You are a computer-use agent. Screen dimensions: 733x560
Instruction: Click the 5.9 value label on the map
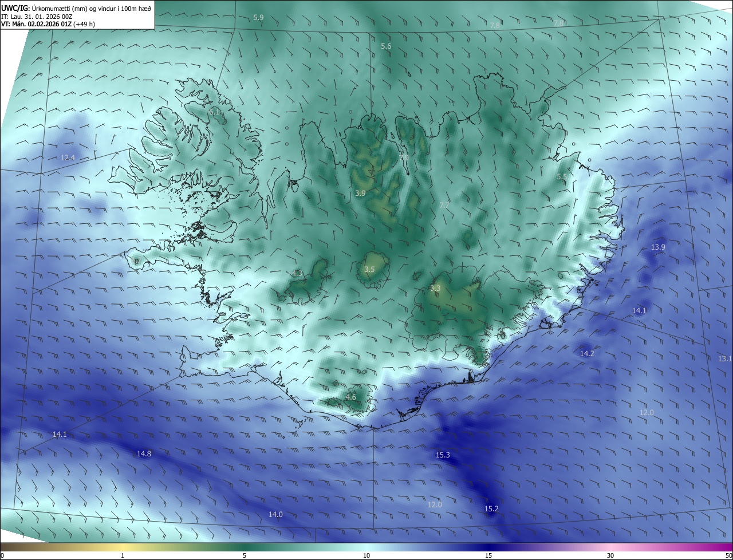click(x=258, y=18)
